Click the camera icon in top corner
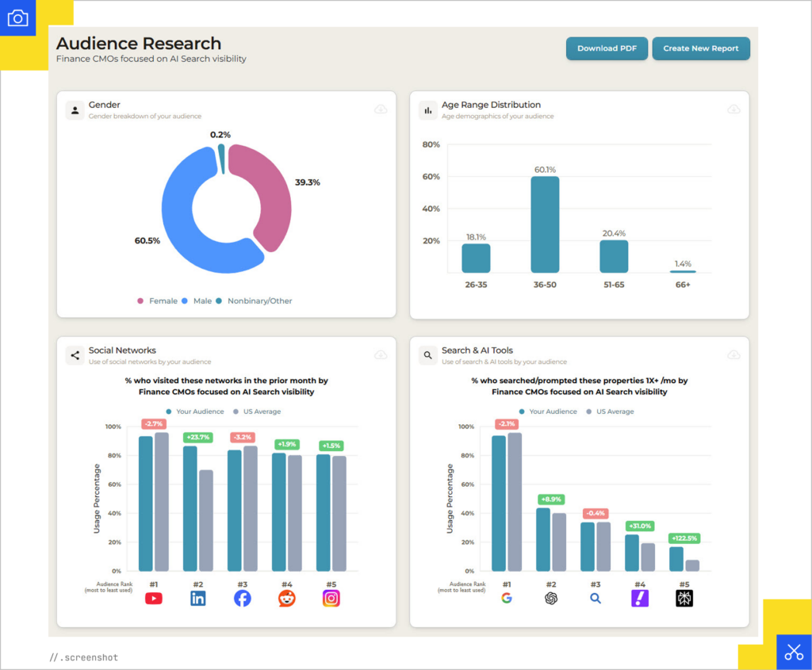The width and height of the screenshot is (812, 670). [x=17, y=18]
